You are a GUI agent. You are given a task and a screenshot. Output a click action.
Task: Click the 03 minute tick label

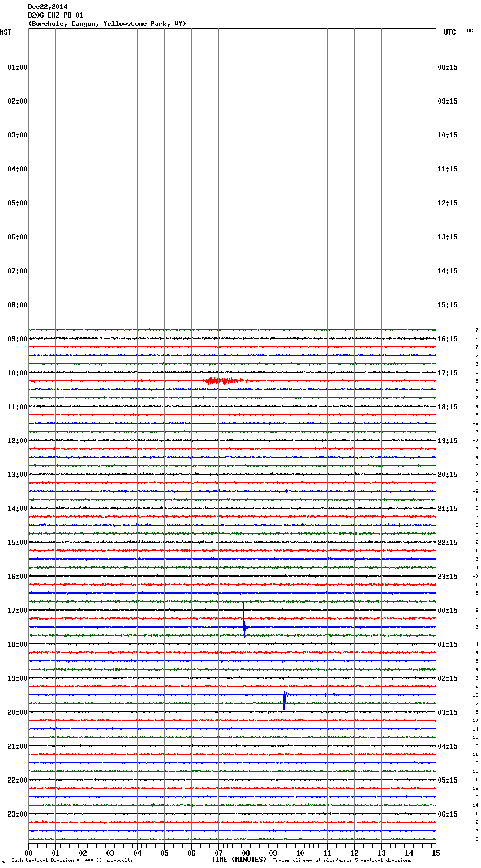click(x=110, y=853)
